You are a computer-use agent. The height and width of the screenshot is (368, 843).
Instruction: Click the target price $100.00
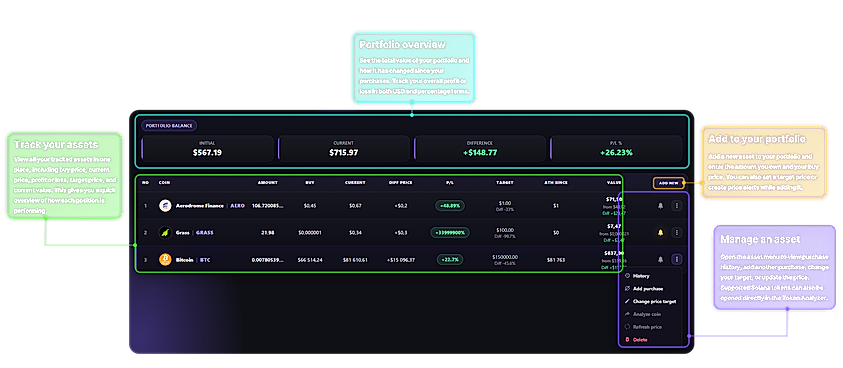(505, 230)
